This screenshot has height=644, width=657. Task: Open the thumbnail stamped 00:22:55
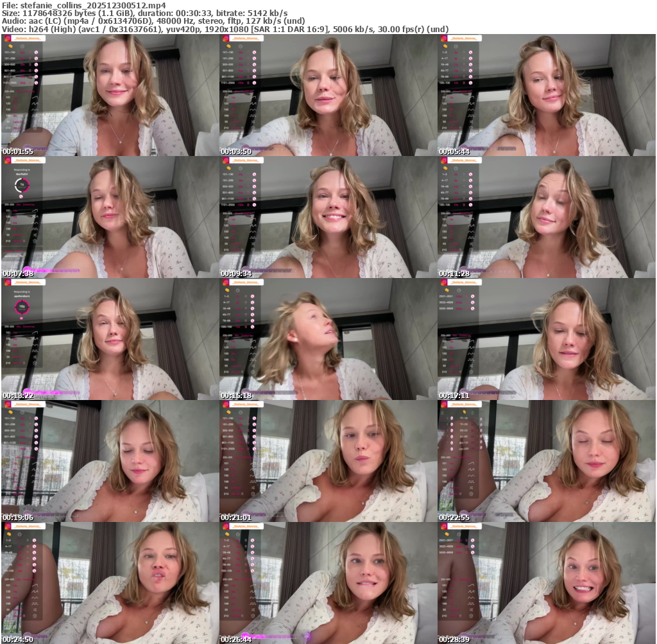pos(547,461)
